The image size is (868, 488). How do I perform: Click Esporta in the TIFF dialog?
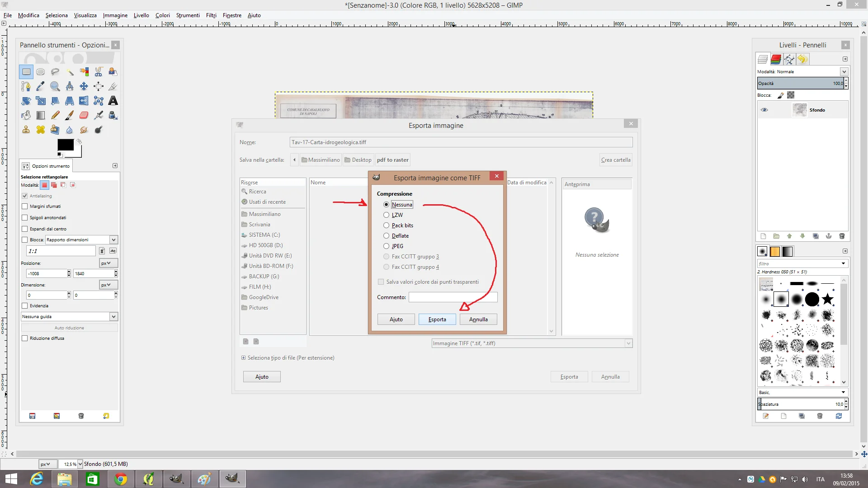[437, 319]
